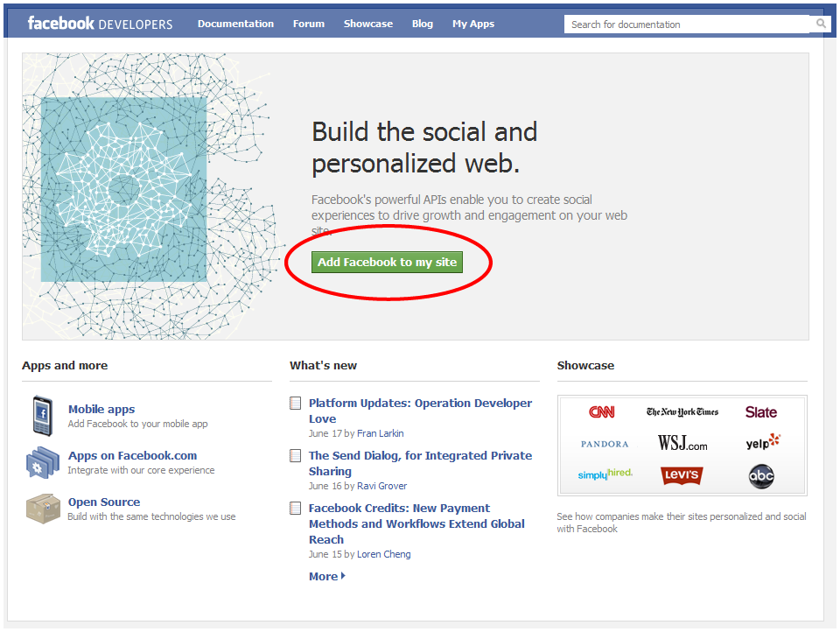Click the Search for documentation field
Image resolution: width=840 pixels, height=632 pixels.
coord(687,25)
